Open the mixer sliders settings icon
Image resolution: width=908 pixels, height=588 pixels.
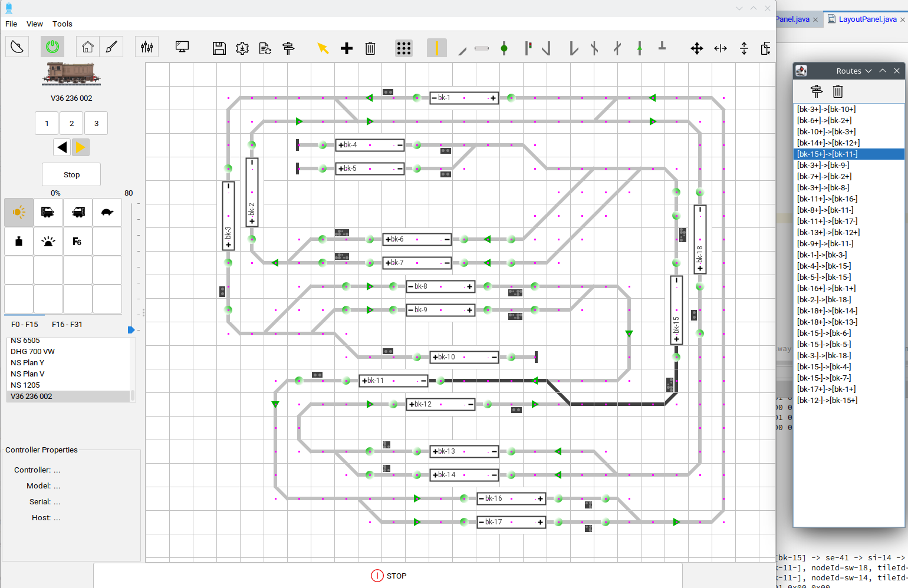point(147,47)
